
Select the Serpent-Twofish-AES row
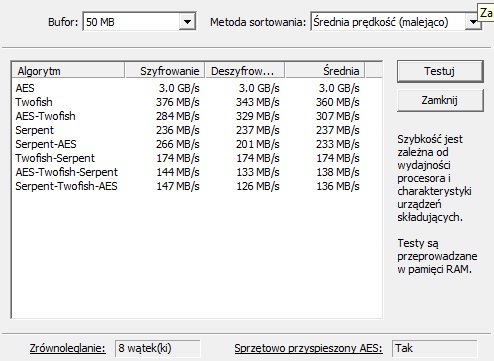coord(188,186)
